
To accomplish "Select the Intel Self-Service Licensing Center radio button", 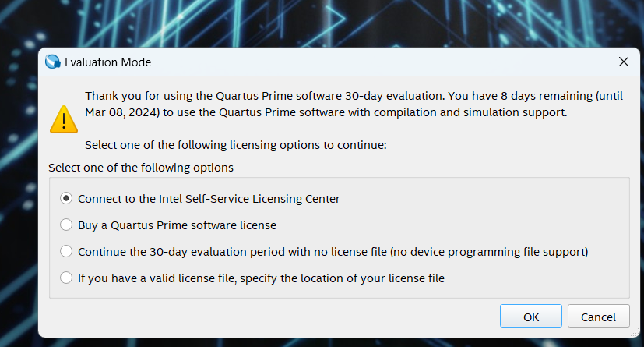I will tap(66, 199).
